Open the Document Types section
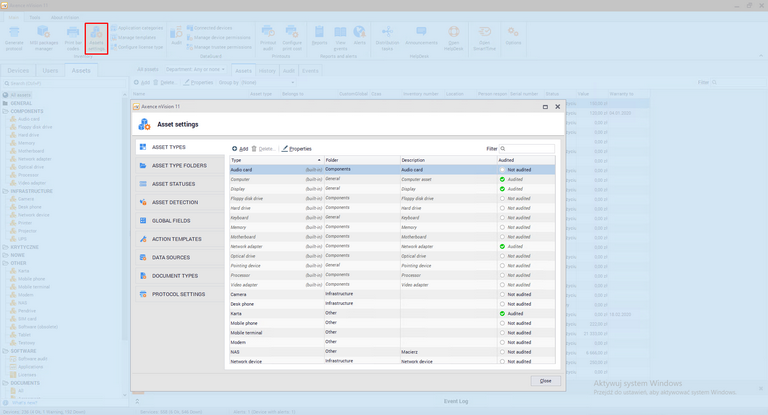This screenshot has width=768, height=415. pos(174,276)
